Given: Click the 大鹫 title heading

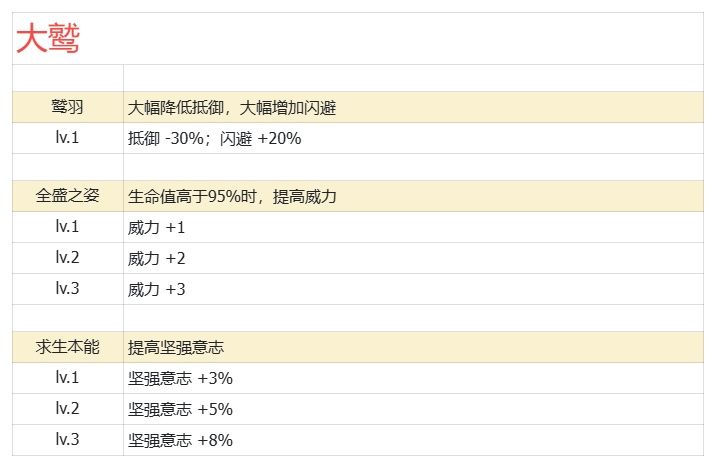Looking at the screenshot, I should coord(48,38).
